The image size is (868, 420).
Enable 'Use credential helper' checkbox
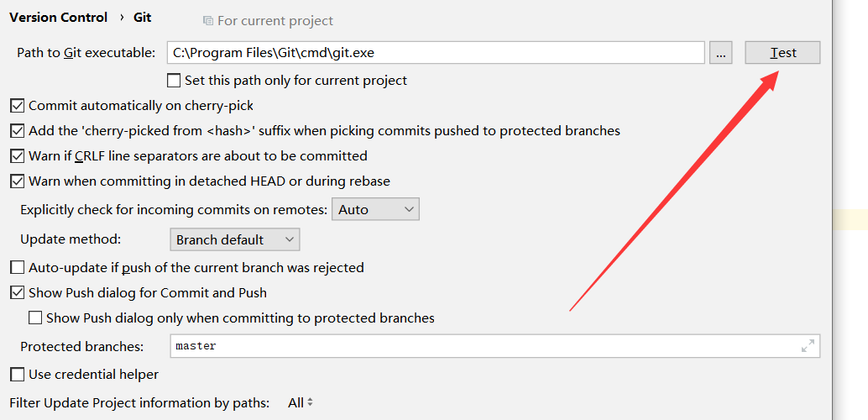click(17, 375)
